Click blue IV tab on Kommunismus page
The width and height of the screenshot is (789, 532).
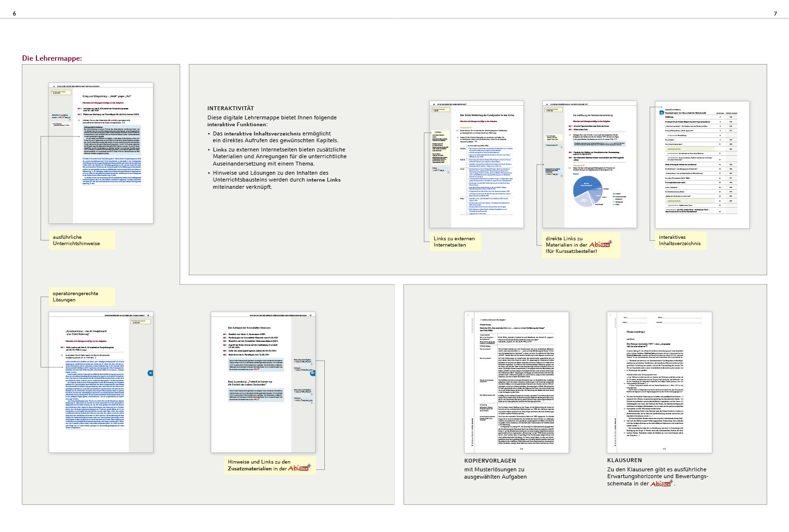(x=150, y=373)
